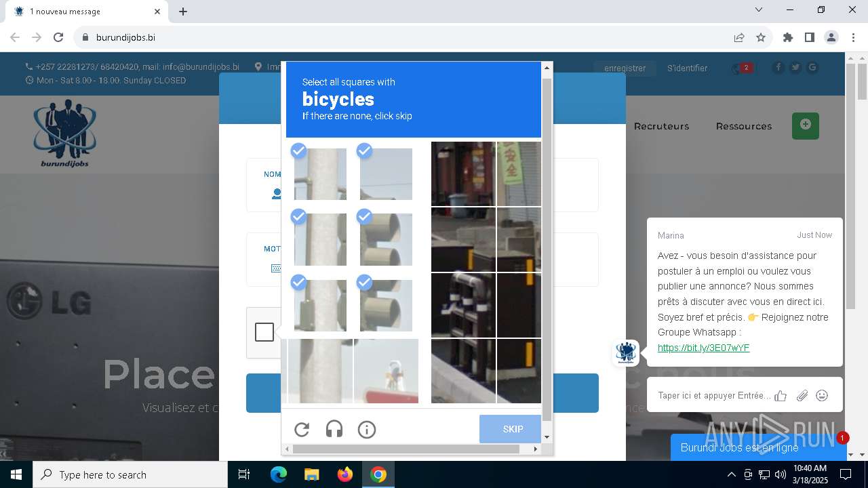Select tile with green Japanese sign

click(519, 174)
